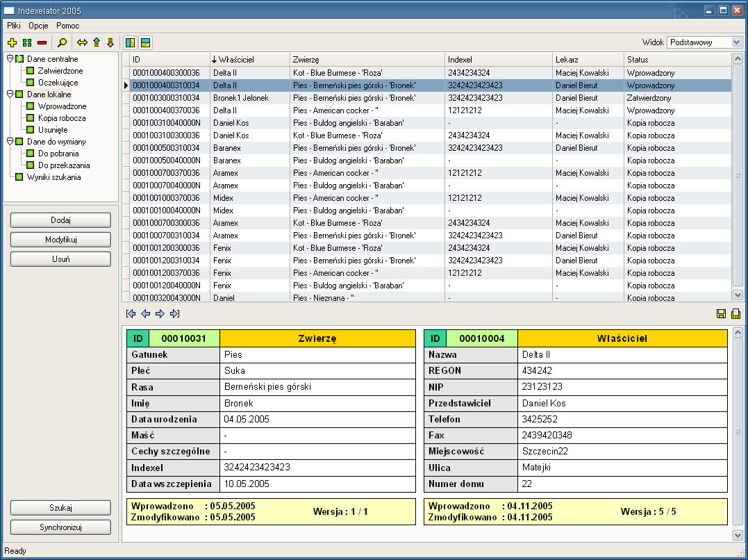Viewport: 748px width, 560px height.
Task: Open the Pomoc menu
Action: 68,26
